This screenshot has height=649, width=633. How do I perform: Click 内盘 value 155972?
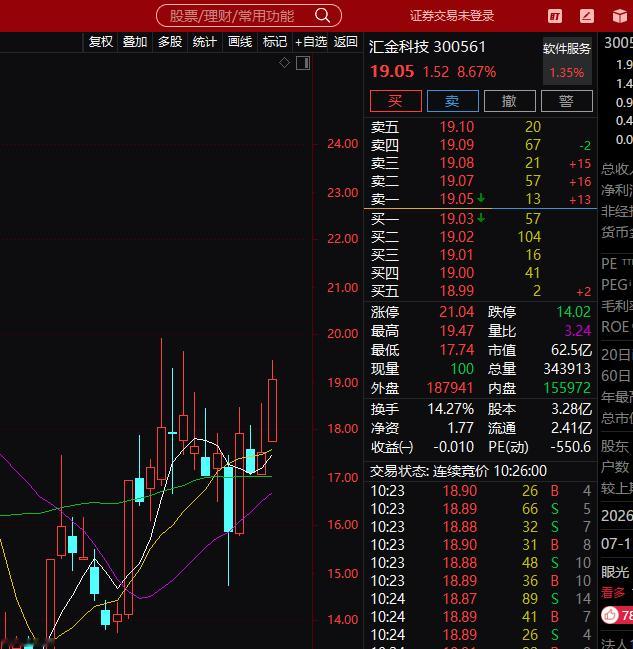(x=567, y=388)
